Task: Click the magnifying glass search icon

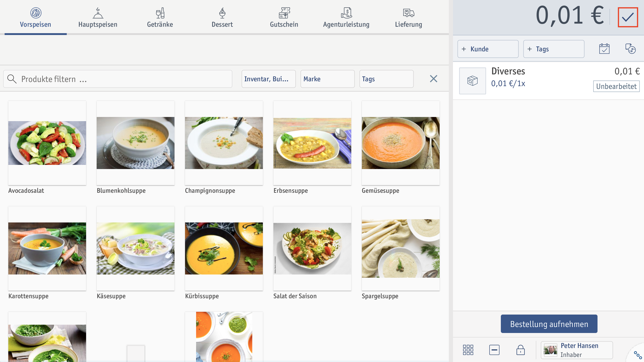Action: click(12, 79)
